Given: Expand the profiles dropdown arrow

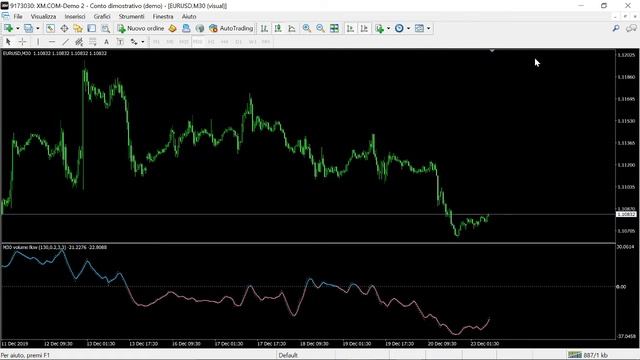Looking at the screenshot, I should tap(38, 28).
